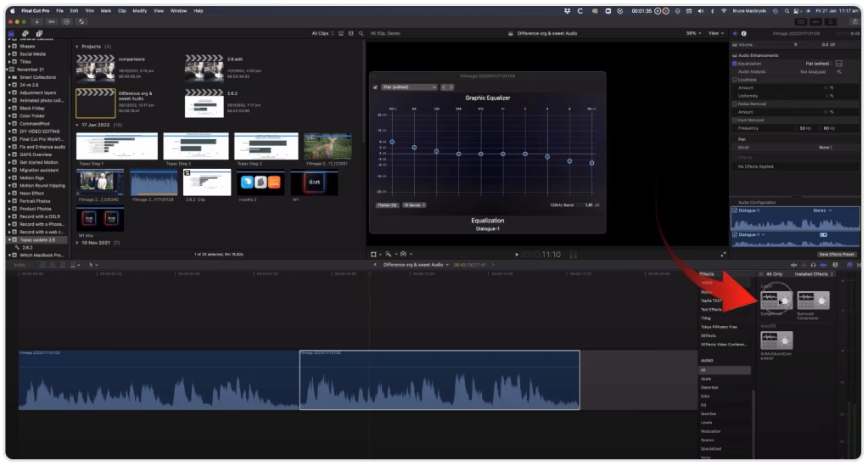This screenshot has width=868, height=466.
Task: Click the Keyword Editor key icon
Action: pyautogui.click(x=52, y=21)
